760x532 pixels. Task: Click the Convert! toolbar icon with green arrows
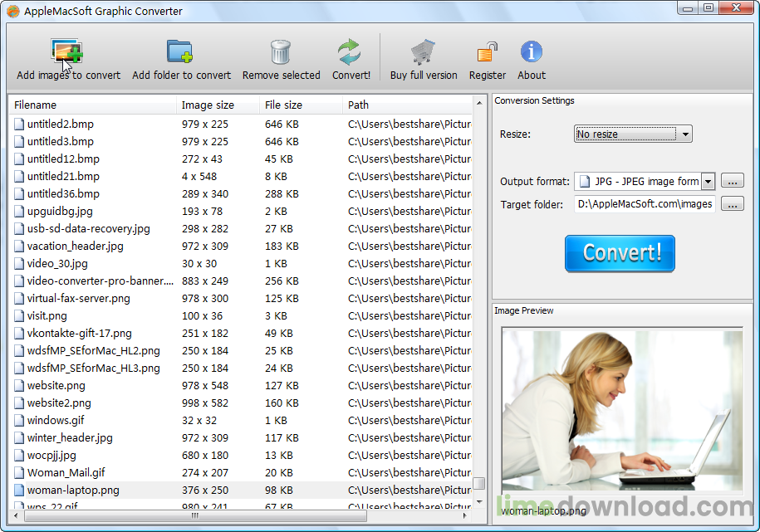[x=351, y=52]
